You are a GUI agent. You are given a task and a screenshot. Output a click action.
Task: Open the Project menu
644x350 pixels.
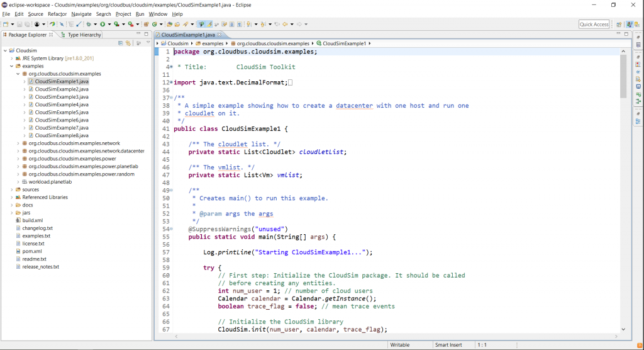123,14
